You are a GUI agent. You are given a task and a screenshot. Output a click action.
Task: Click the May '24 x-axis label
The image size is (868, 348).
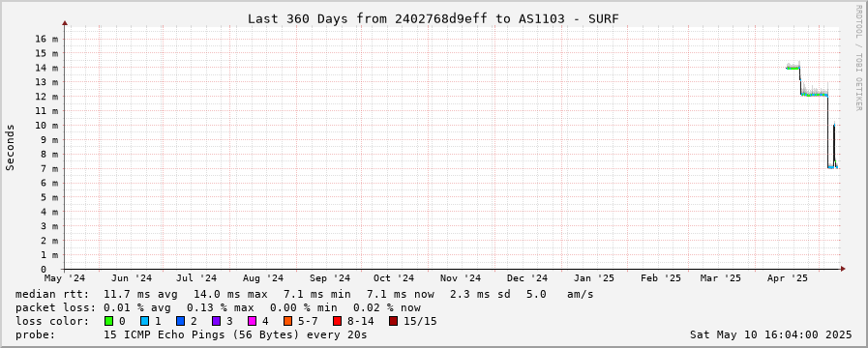coord(65,278)
